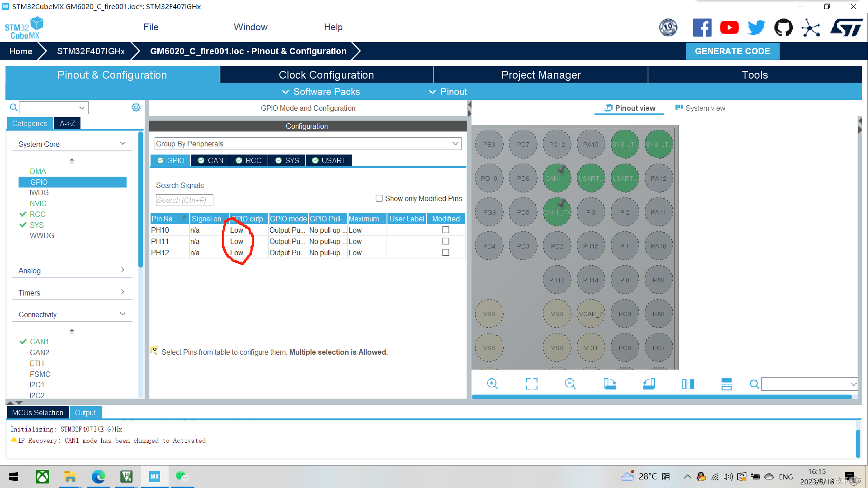Viewport: 868px width, 488px height.
Task: Click the rotate clockwise icon under pinout
Action: (x=609, y=384)
